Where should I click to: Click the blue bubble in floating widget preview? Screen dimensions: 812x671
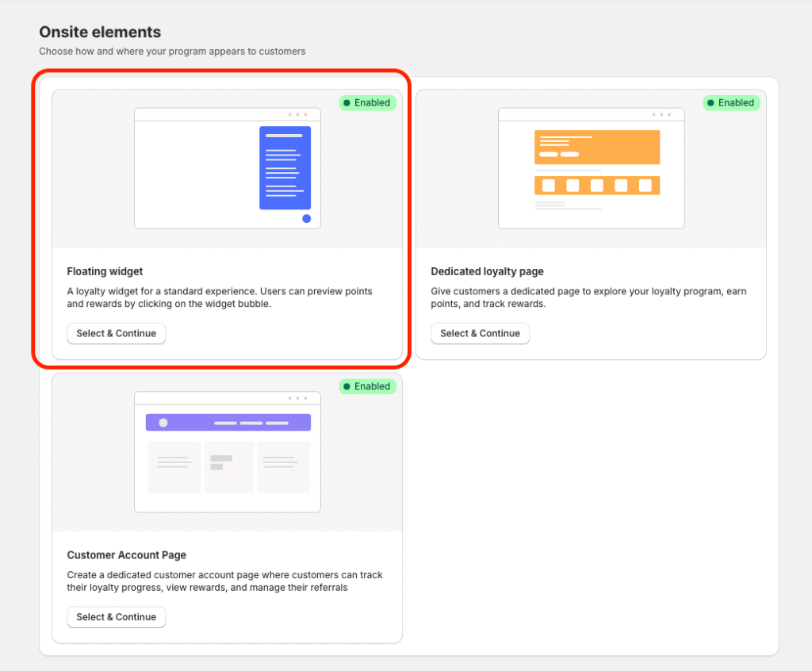306,218
